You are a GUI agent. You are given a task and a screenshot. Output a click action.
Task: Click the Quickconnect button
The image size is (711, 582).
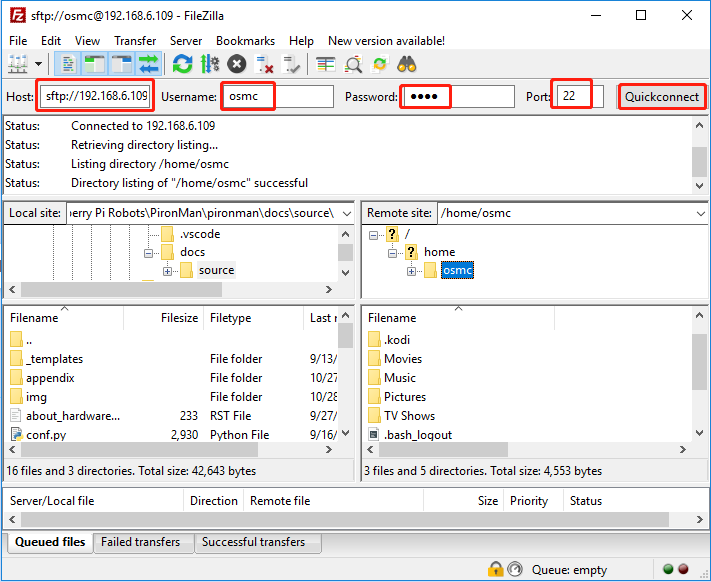[662, 97]
